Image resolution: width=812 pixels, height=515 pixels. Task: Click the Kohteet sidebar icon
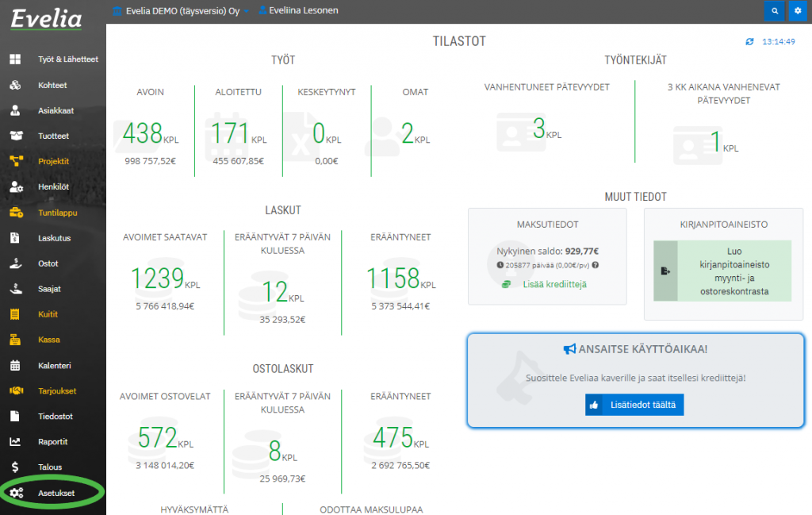tap(15, 85)
